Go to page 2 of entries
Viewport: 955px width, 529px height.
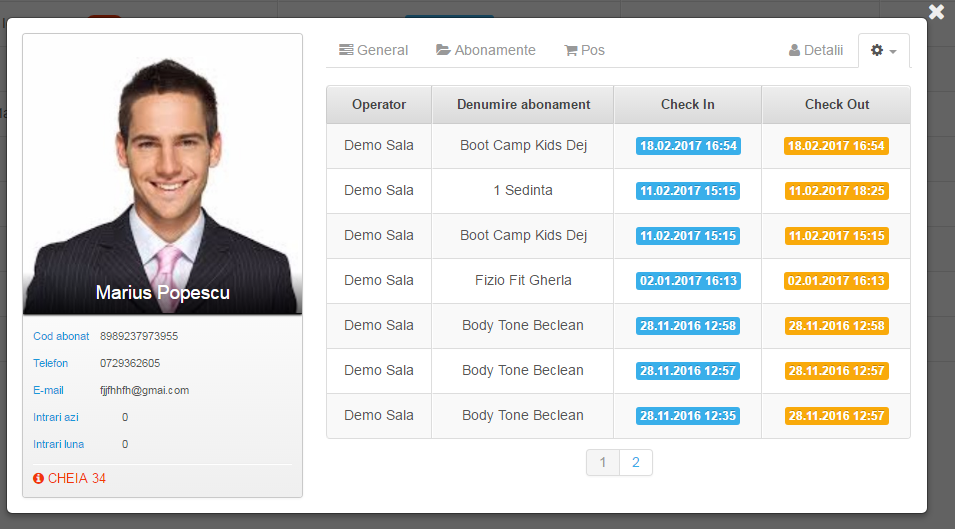[x=636, y=463]
